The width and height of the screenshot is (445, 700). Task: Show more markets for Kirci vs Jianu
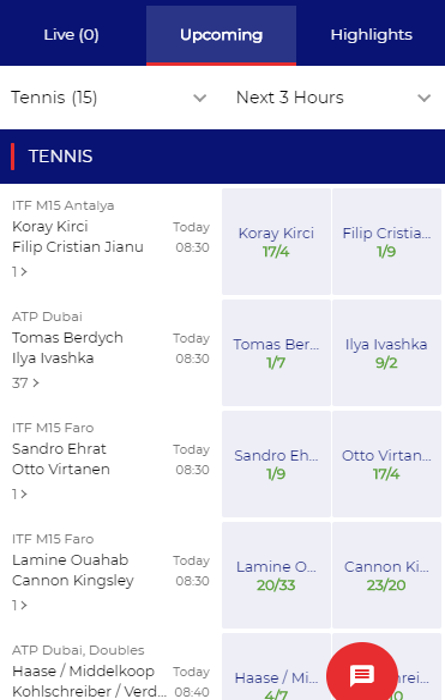pyautogui.click(x=20, y=271)
